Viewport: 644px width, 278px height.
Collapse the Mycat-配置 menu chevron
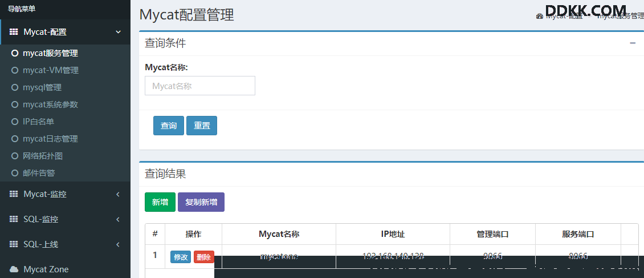119,32
